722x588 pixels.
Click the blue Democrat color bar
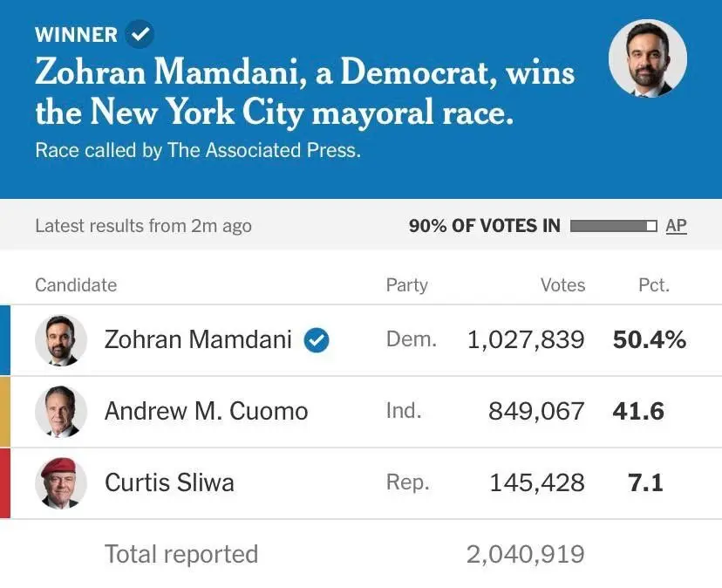pos(5,340)
